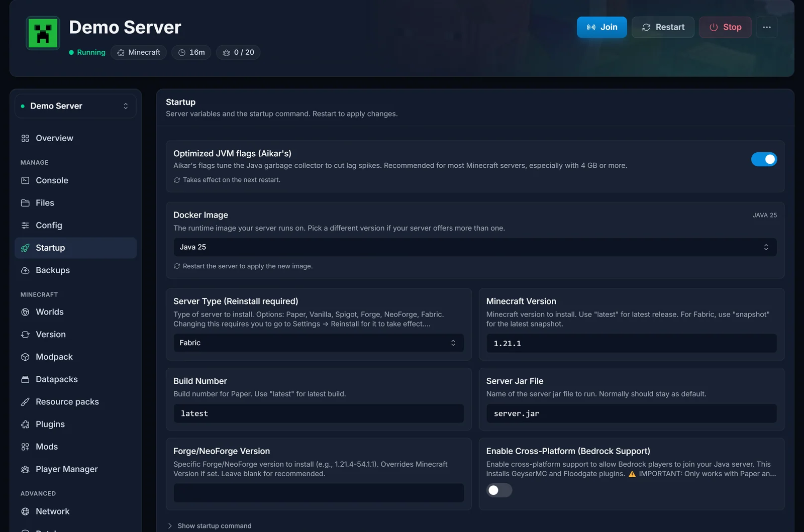Click the Backups cloud icon
The width and height of the screenshot is (804, 532).
[x=25, y=270]
